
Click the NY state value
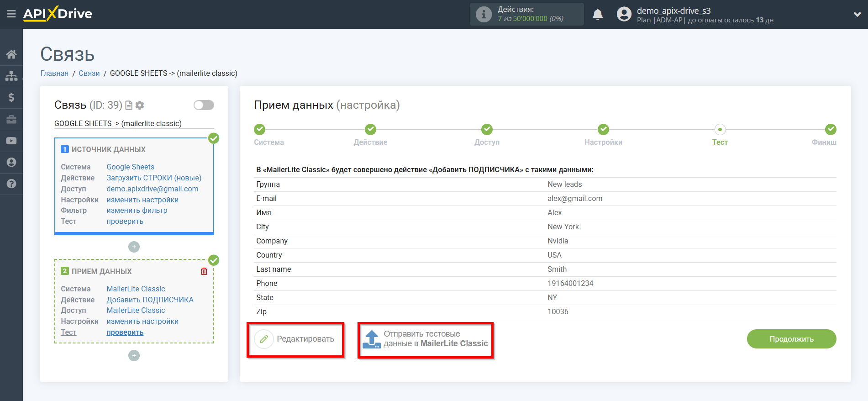pos(552,297)
